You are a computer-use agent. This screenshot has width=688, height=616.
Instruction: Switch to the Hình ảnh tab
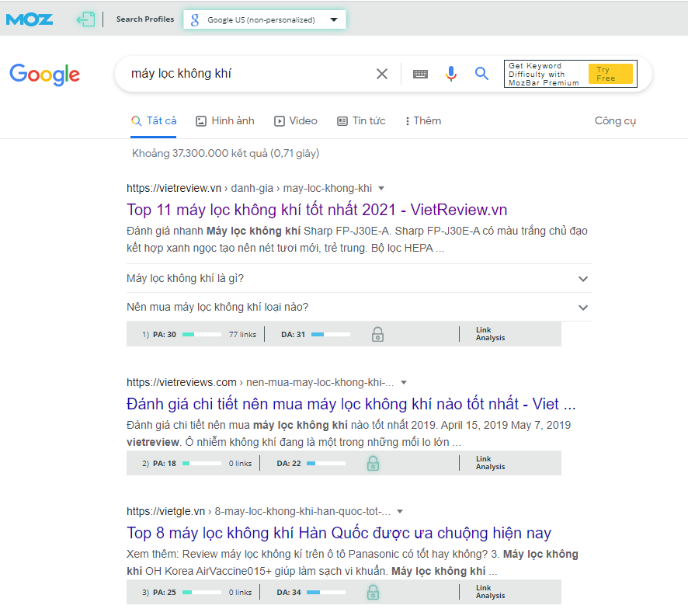(x=225, y=120)
